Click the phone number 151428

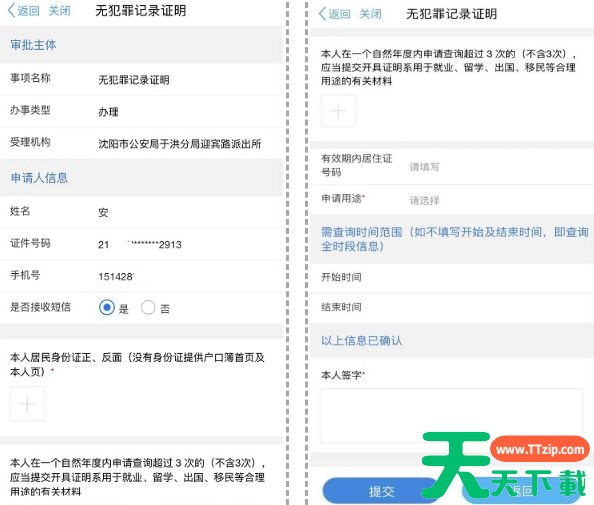point(116,277)
